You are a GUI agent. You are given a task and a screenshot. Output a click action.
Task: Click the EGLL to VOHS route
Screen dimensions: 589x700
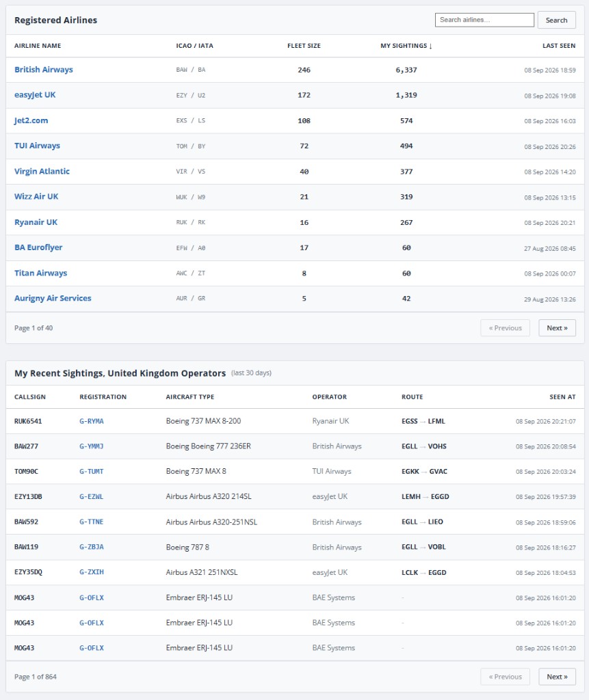click(x=424, y=446)
